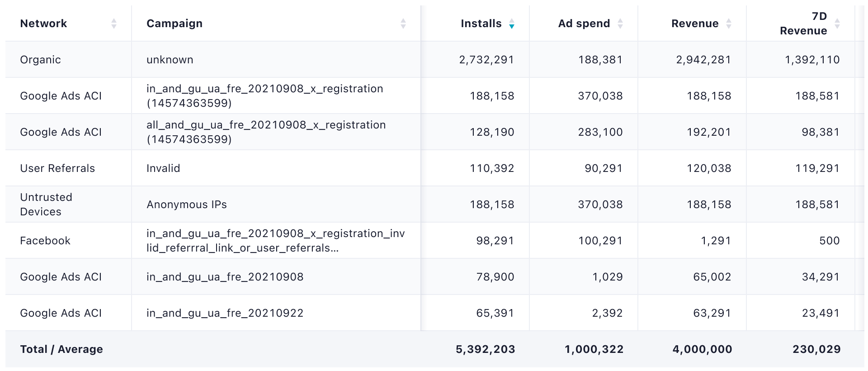Select campaign in_and_gu_ua_fre_20210922
Screen dimensions: 868x371
(x=225, y=313)
